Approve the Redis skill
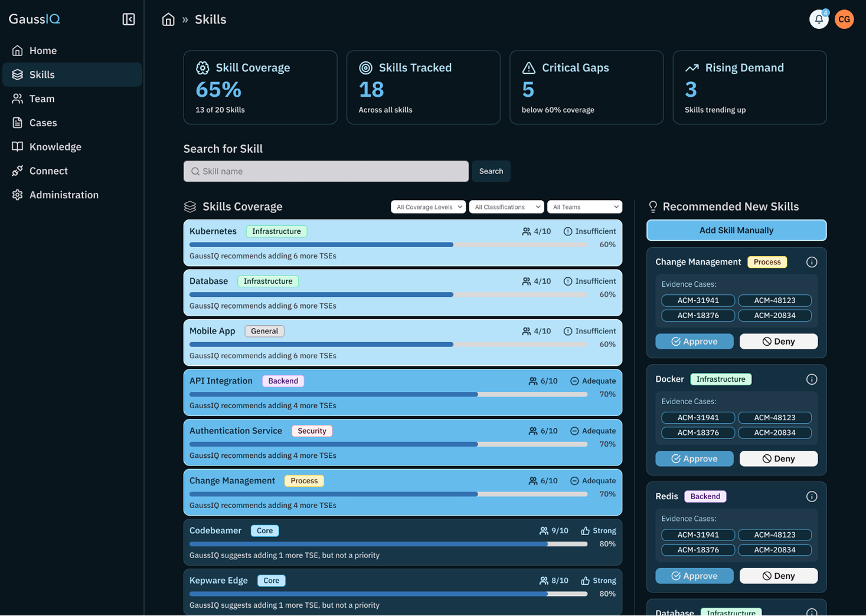The height and width of the screenshot is (616, 866). coord(695,576)
